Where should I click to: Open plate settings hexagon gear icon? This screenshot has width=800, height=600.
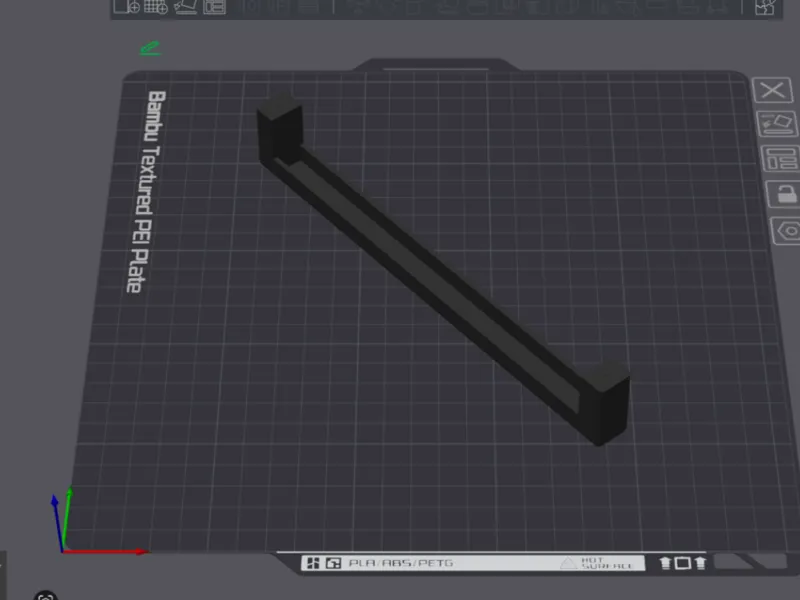pos(787,231)
